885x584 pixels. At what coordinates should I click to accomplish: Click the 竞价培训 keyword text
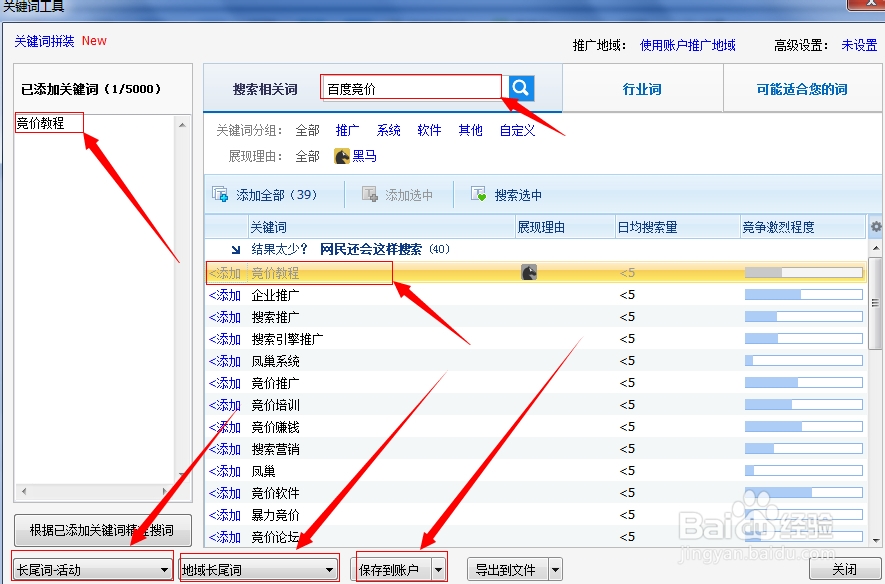[x=275, y=405]
